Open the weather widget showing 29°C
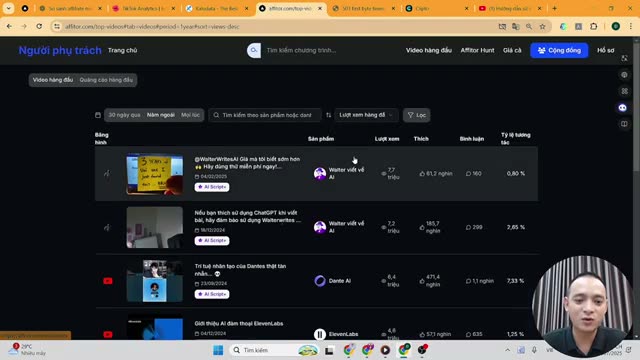 (x=27, y=349)
